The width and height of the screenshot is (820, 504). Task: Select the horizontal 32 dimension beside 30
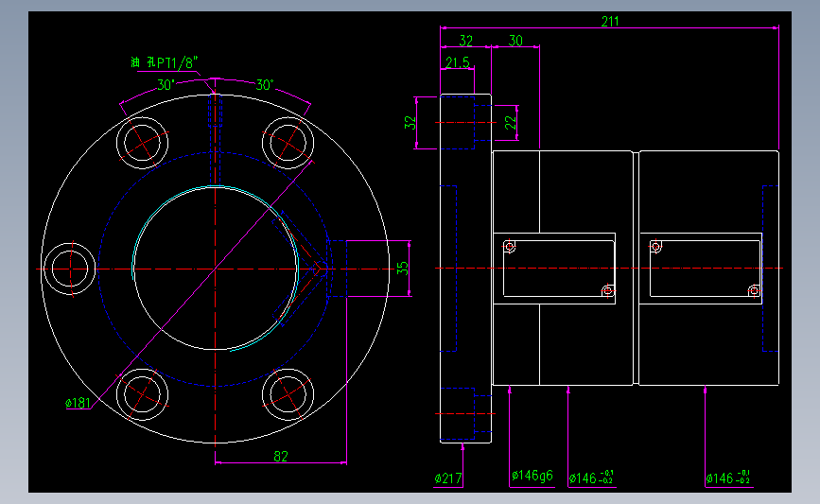(466, 41)
